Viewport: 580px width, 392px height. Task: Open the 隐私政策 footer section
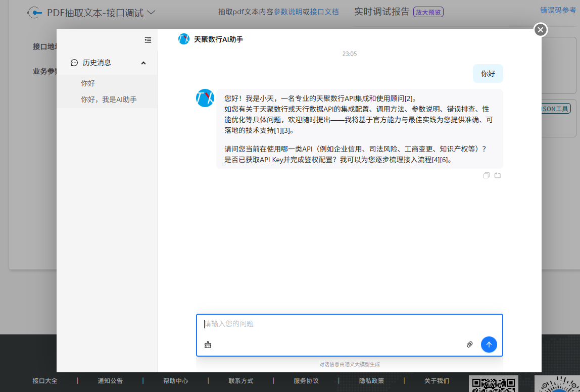pos(371,381)
